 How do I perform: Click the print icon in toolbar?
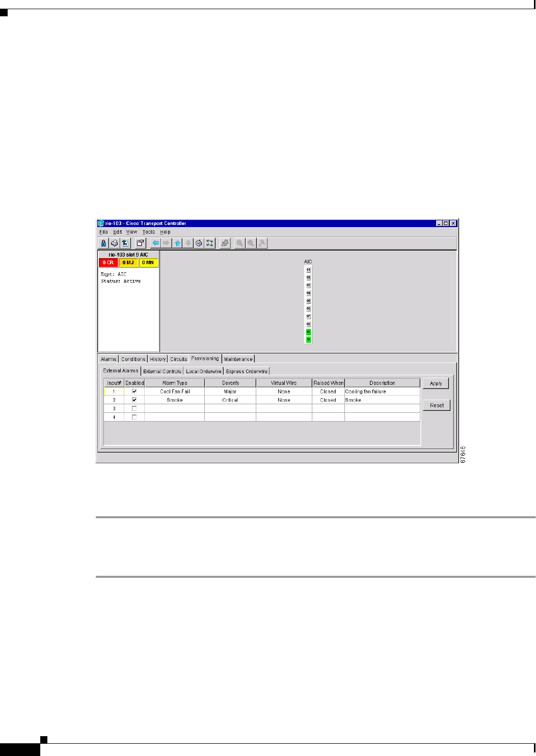114,243
